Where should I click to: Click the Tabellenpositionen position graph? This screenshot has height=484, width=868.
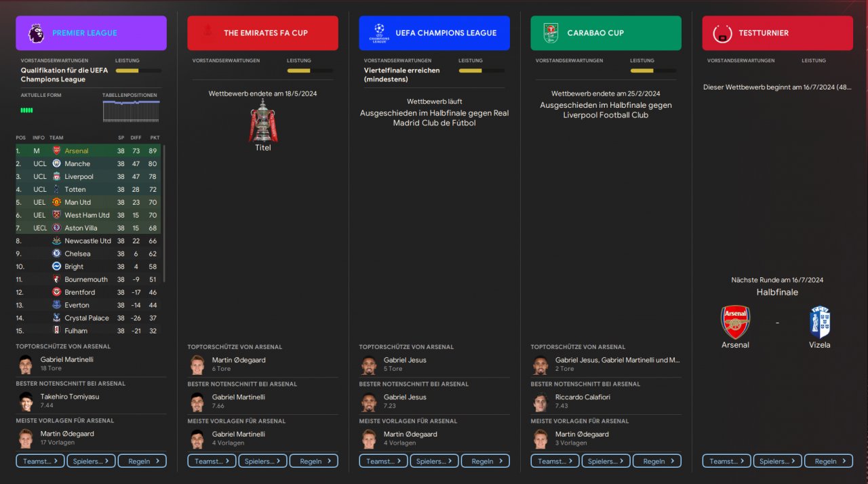[x=131, y=111]
